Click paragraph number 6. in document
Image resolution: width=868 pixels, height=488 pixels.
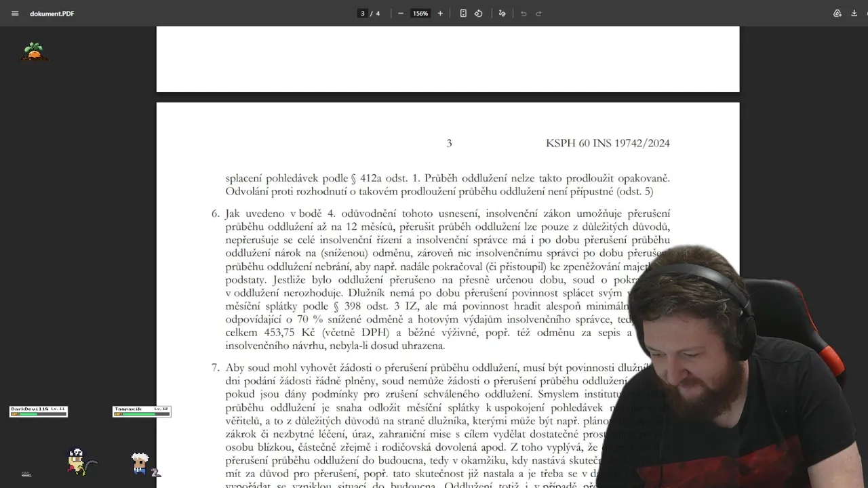(216, 213)
